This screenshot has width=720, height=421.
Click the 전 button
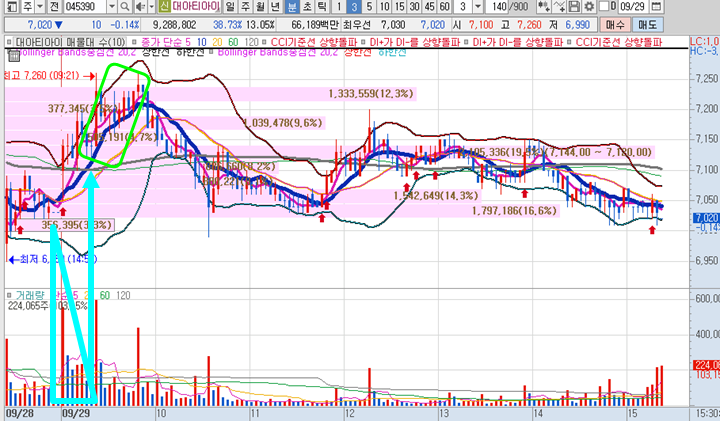[54, 6]
